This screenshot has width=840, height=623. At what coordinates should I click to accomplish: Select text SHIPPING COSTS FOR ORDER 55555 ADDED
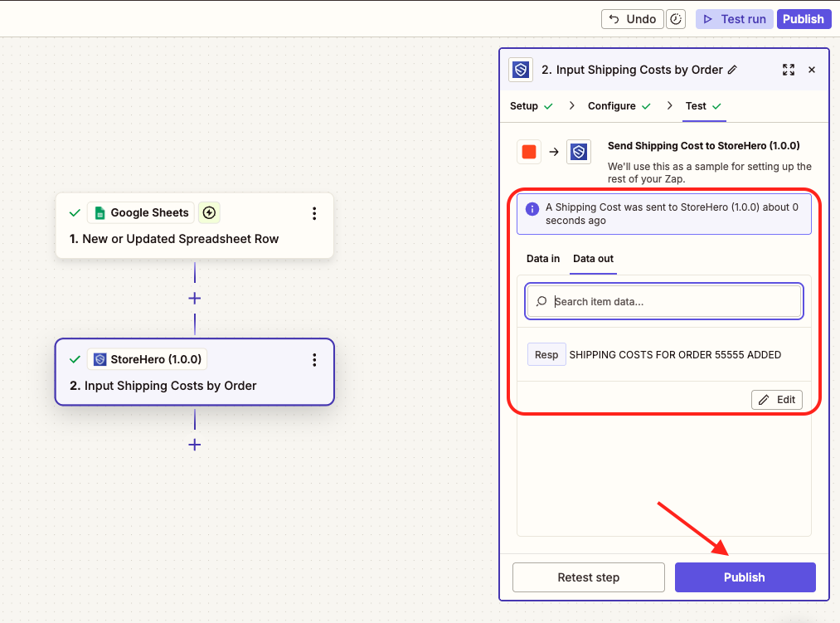[675, 354]
